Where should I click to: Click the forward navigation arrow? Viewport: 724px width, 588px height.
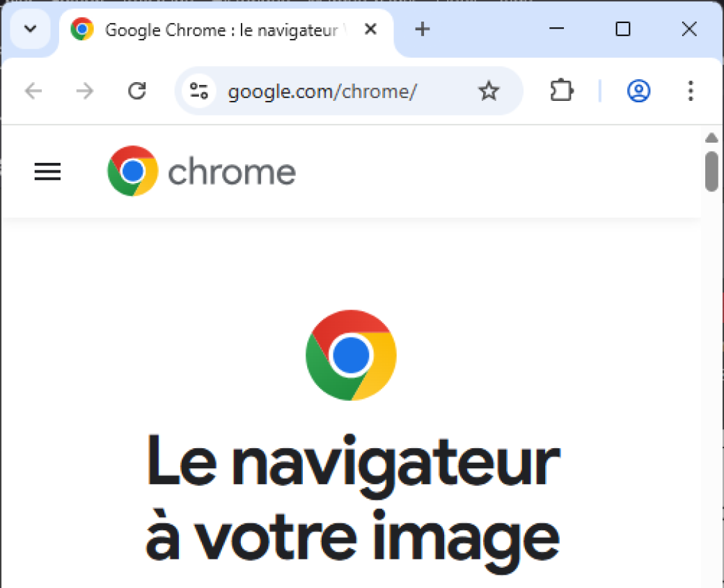pos(84,91)
